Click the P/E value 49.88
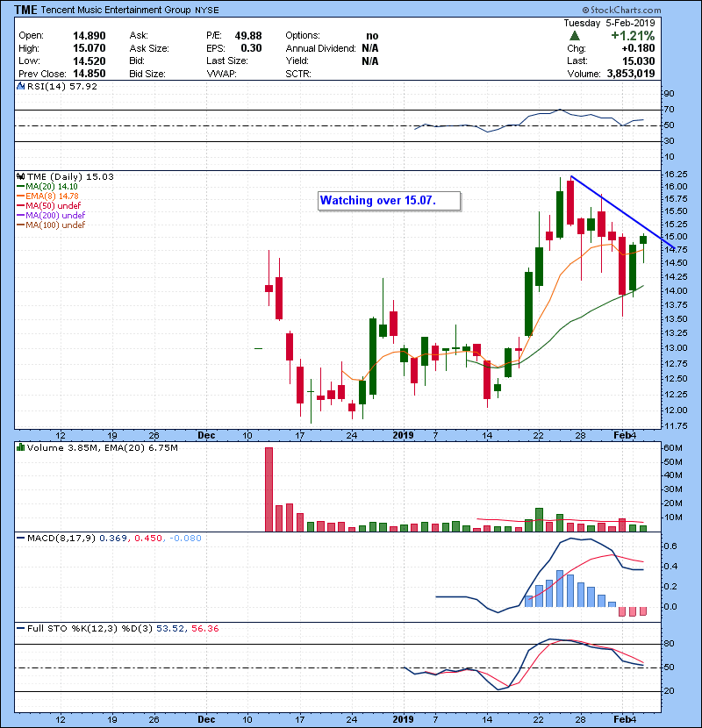Screen dimensions: 702x728 click(248, 36)
